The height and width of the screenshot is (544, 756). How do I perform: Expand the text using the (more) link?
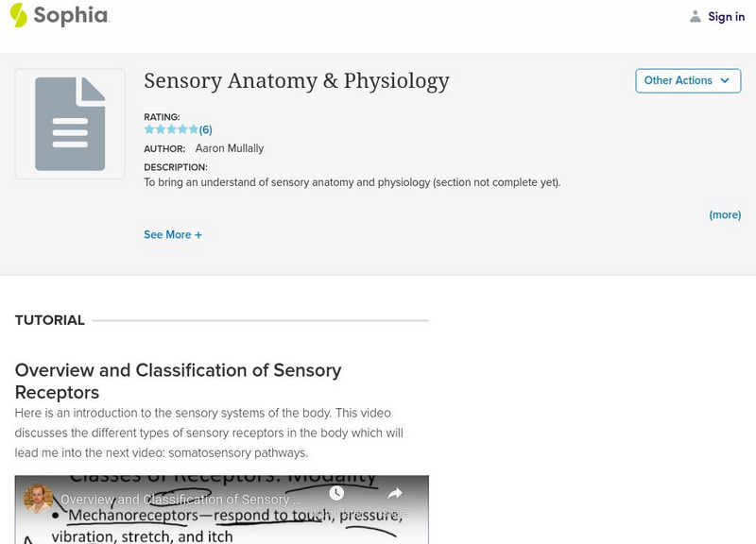723,214
